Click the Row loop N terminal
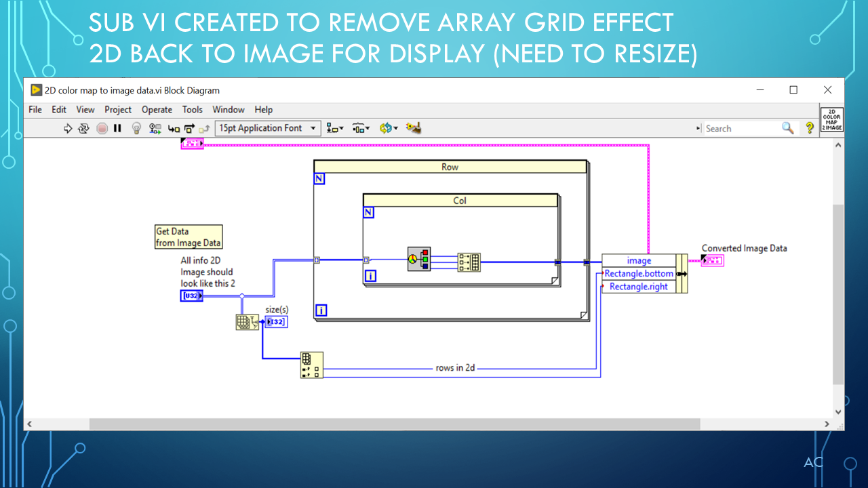868x488 pixels. 320,179
